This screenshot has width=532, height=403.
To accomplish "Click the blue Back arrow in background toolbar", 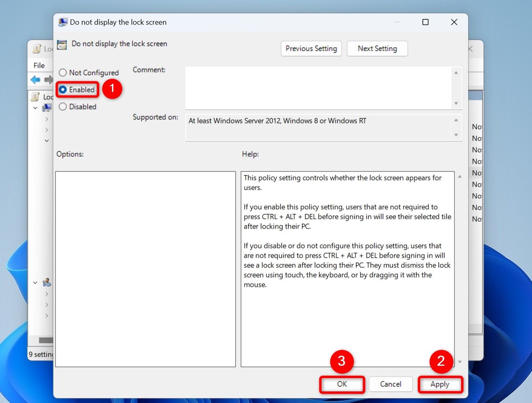I will pyautogui.click(x=36, y=80).
